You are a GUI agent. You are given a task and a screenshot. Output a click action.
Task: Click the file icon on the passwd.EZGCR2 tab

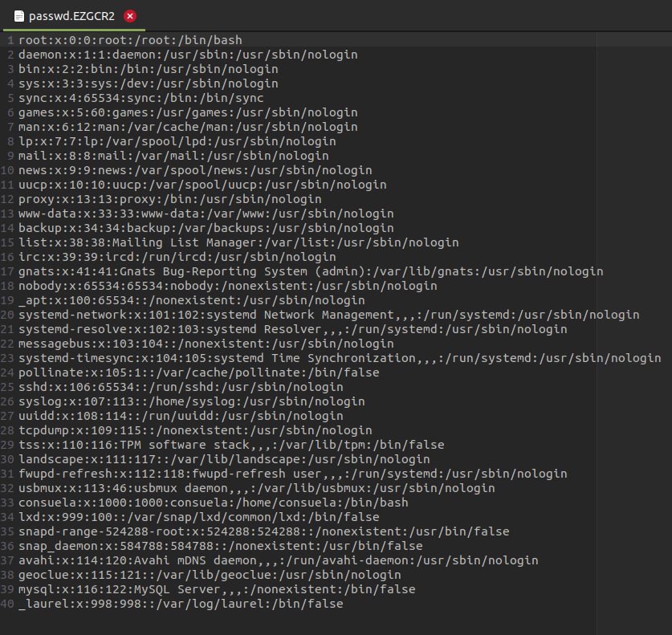pyautogui.click(x=18, y=15)
